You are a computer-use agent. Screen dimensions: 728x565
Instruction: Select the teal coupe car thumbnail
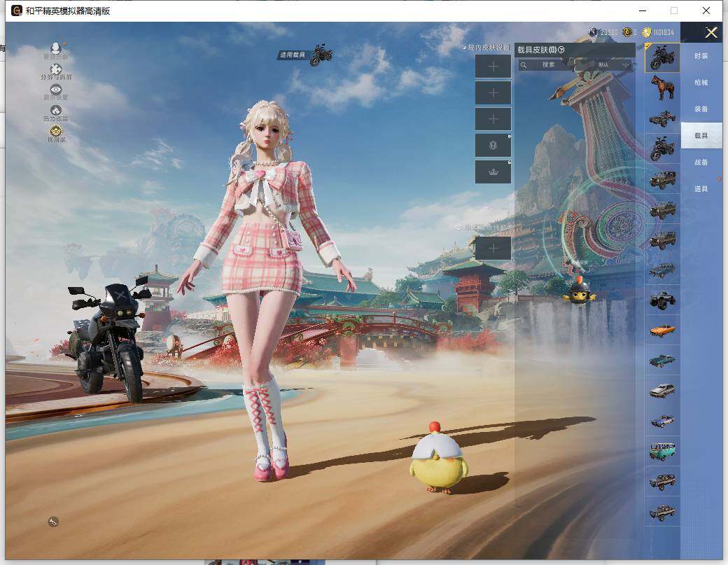tap(662, 361)
